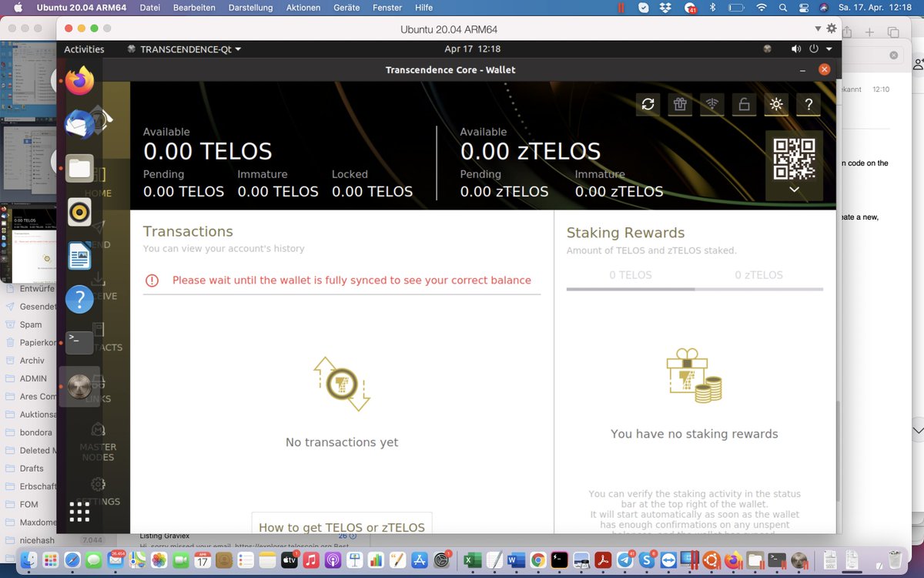This screenshot has height=578, width=924.
Task: Open the Geräte menu
Action: (348, 8)
